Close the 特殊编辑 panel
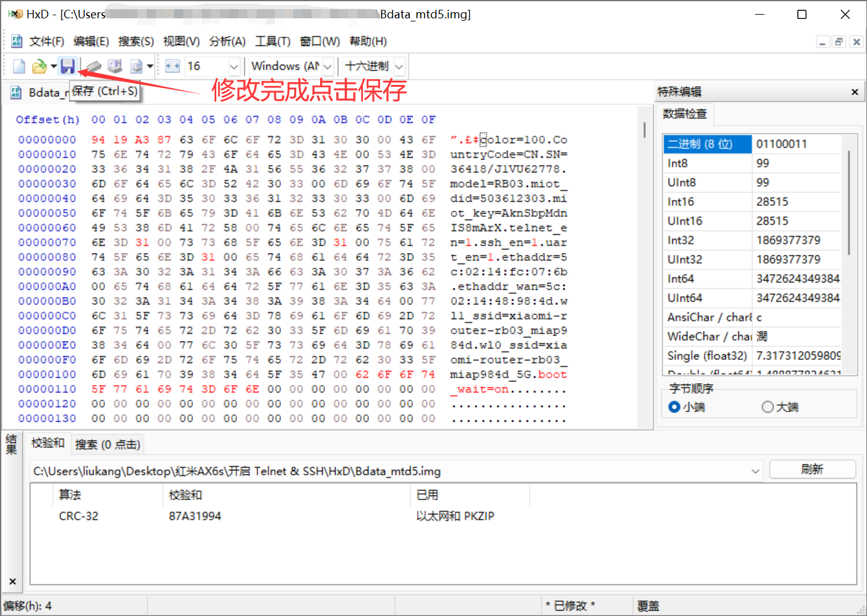This screenshot has width=867, height=616. point(855,92)
